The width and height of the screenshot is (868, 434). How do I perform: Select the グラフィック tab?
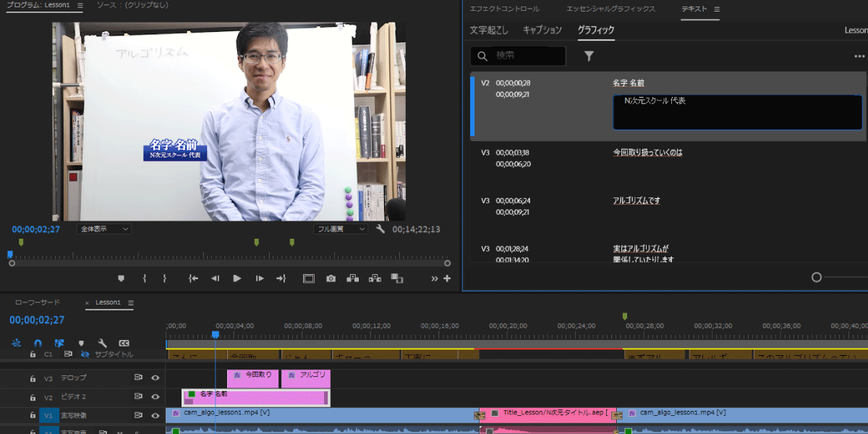click(x=596, y=30)
